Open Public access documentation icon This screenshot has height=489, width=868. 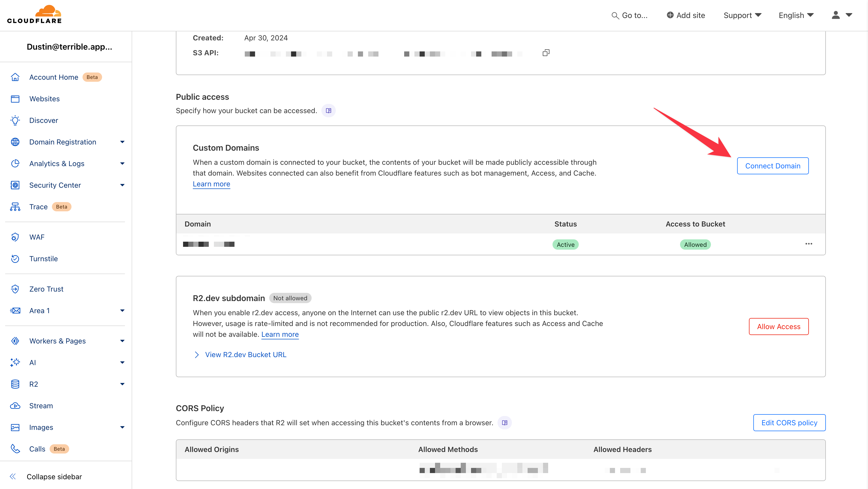pos(329,111)
